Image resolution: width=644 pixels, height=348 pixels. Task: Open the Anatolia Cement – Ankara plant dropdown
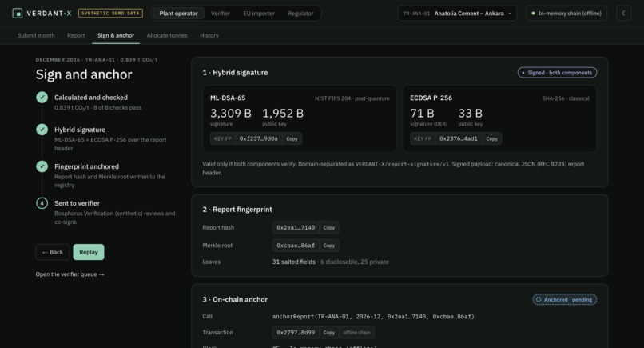pos(457,13)
